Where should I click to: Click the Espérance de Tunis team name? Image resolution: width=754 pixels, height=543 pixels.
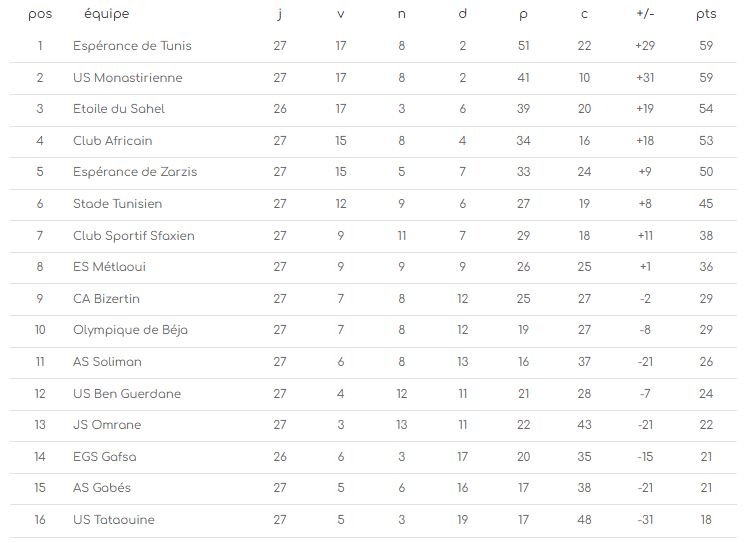[132, 46]
